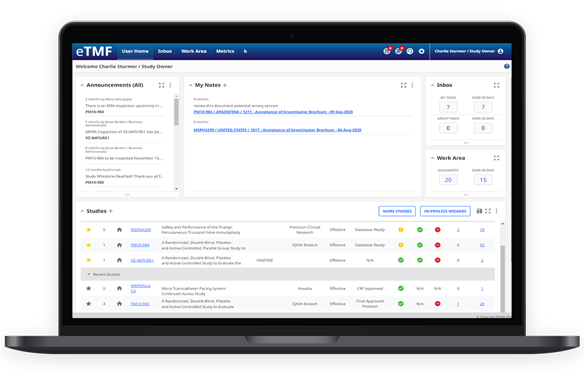Add a study using Studies plus icon
This screenshot has height=374, width=585.
[x=111, y=211]
